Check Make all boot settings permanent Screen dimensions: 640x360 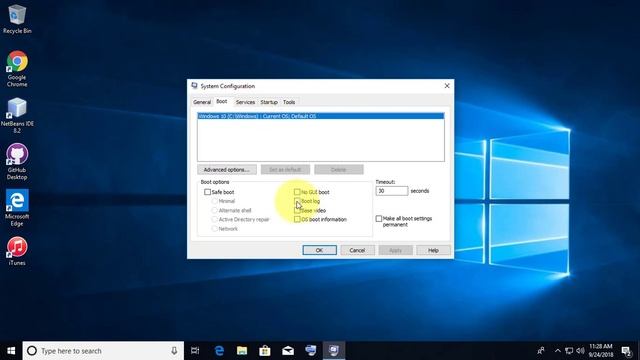[x=379, y=219]
